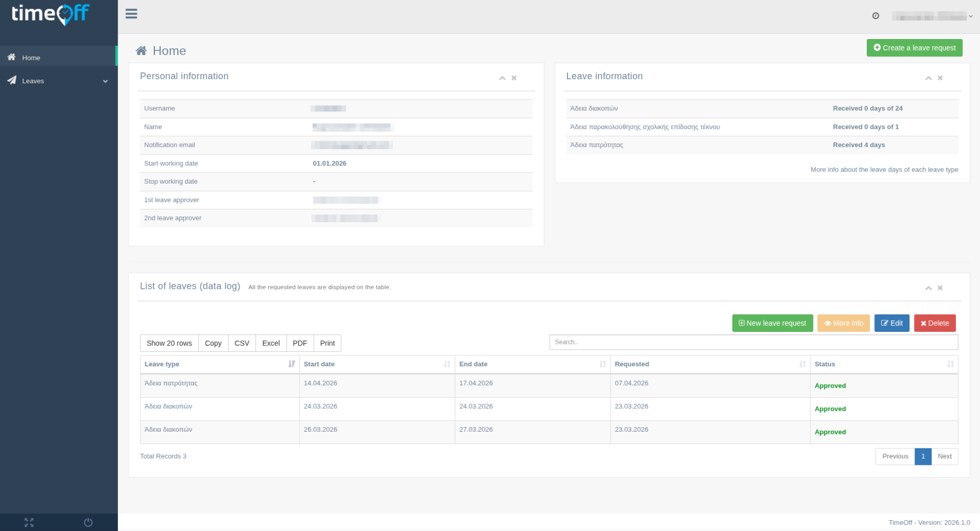Select Home in the sidebar
980x531 pixels.
[31, 57]
